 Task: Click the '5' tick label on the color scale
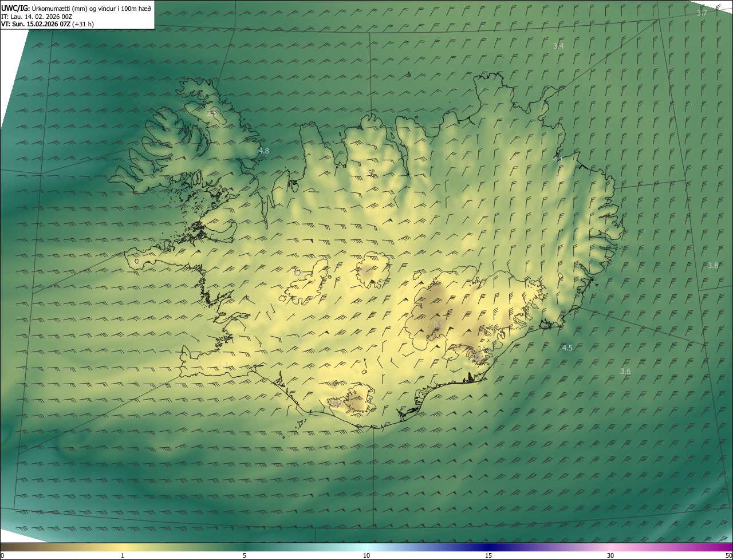tap(245, 555)
